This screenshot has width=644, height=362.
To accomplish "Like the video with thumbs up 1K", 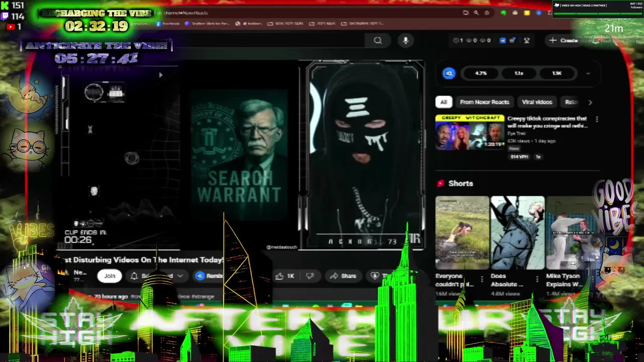I will point(285,276).
